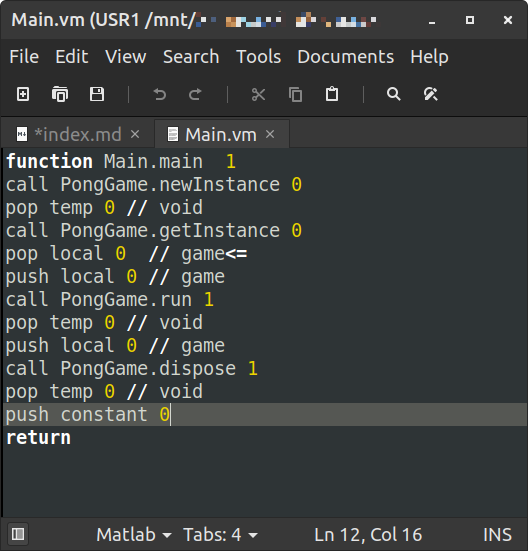Click the 'call PongGame.dispose 1' line
528x551 pixels.
point(132,369)
